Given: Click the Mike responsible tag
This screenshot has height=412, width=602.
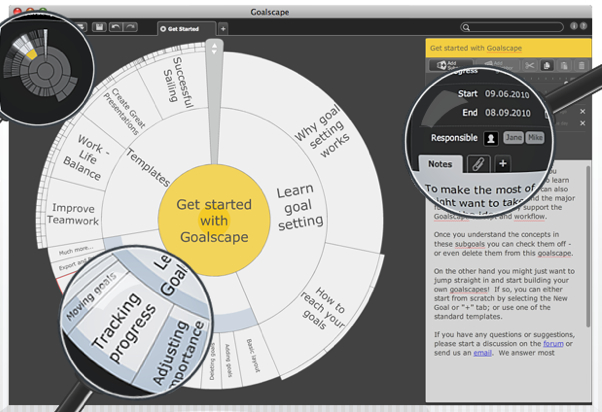Looking at the screenshot, I should click(x=535, y=137).
